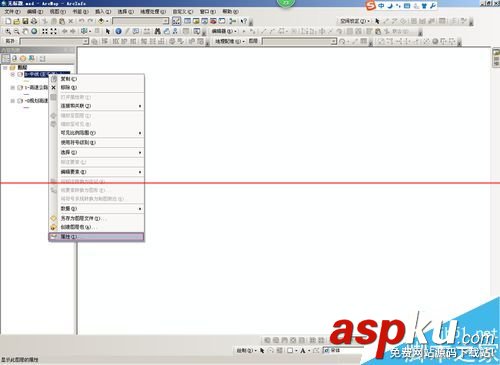List layers by drawing order
500x365 pixels.
[6, 59]
